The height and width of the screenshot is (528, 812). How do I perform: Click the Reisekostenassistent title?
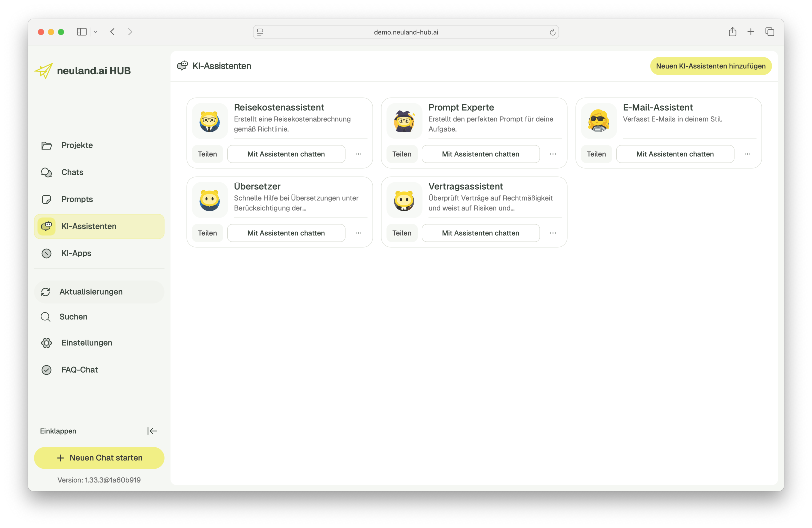(279, 107)
